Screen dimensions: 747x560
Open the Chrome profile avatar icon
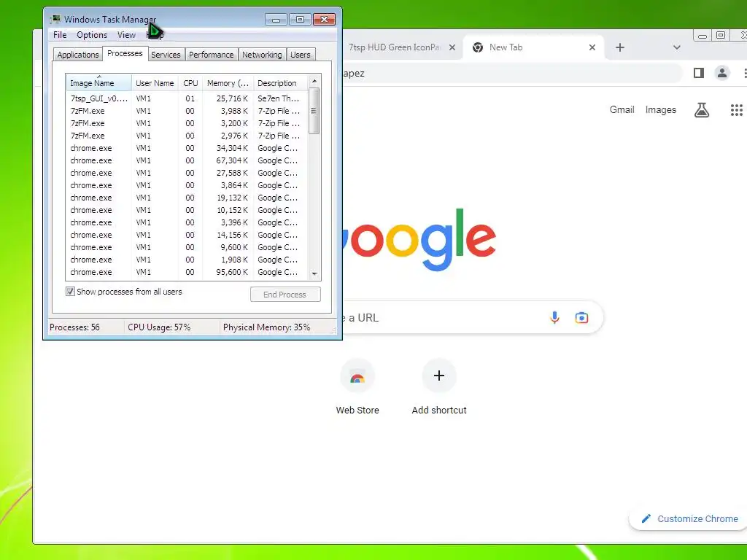(722, 73)
